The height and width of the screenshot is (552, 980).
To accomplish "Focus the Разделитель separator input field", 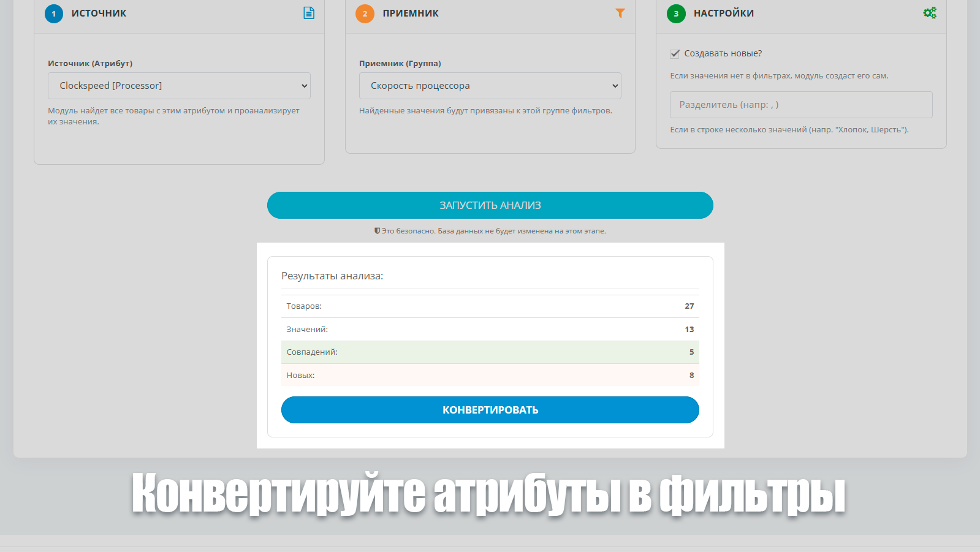I will [800, 105].
